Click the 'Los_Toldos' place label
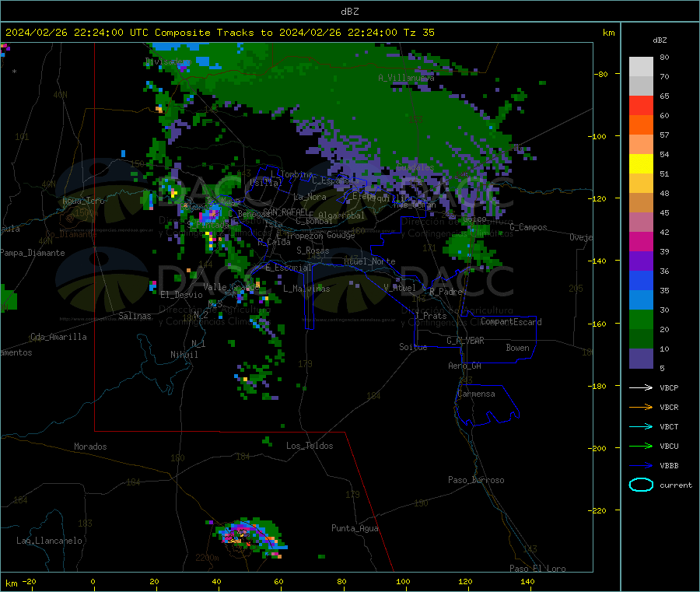Screen dimensions: 700x592 pyautogui.click(x=310, y=446)
